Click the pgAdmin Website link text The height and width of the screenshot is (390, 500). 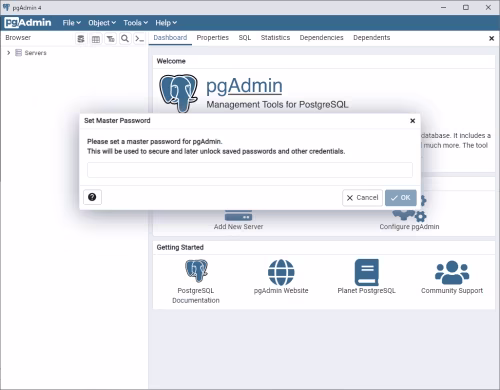coord(281,291)
